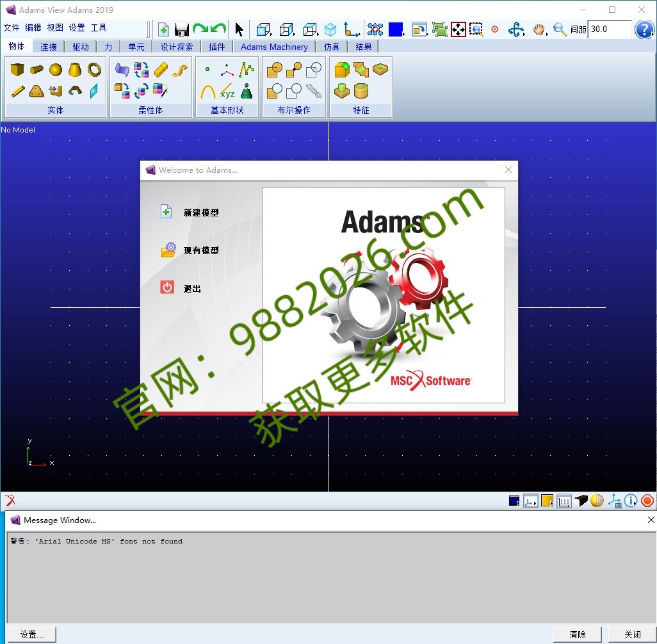The width and height of the screenshot is (657, 644).
Task: Switch to the 设计探索 tab
Action: click(176, 47)
